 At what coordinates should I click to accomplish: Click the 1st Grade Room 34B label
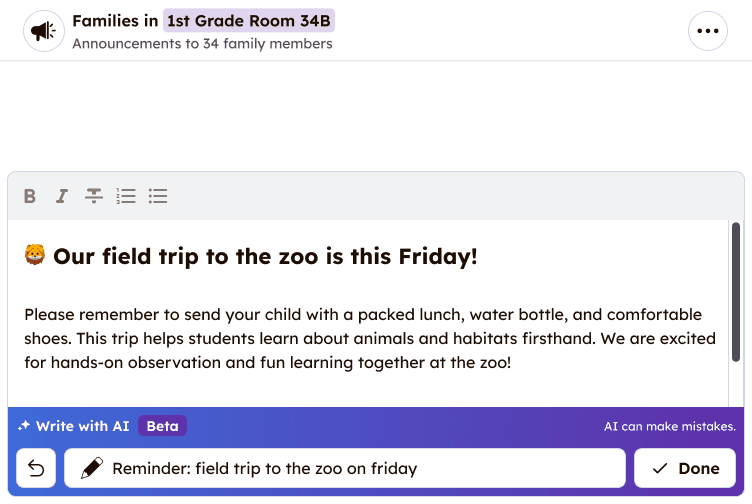pos(249,20)
